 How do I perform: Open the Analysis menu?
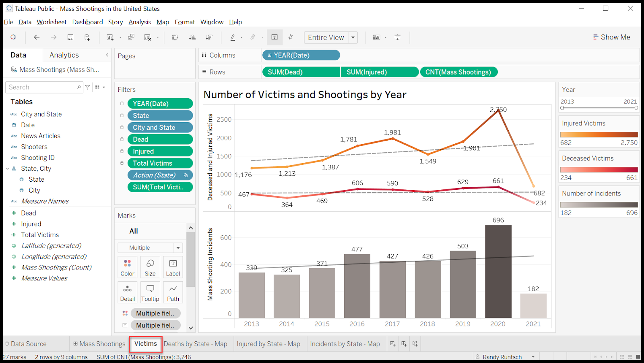[x=140, y=22]
